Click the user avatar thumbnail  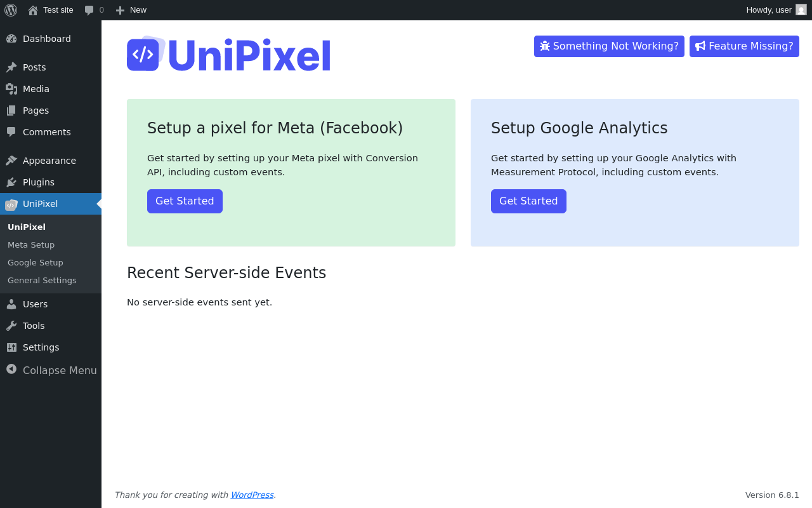(x=801, y=10)
